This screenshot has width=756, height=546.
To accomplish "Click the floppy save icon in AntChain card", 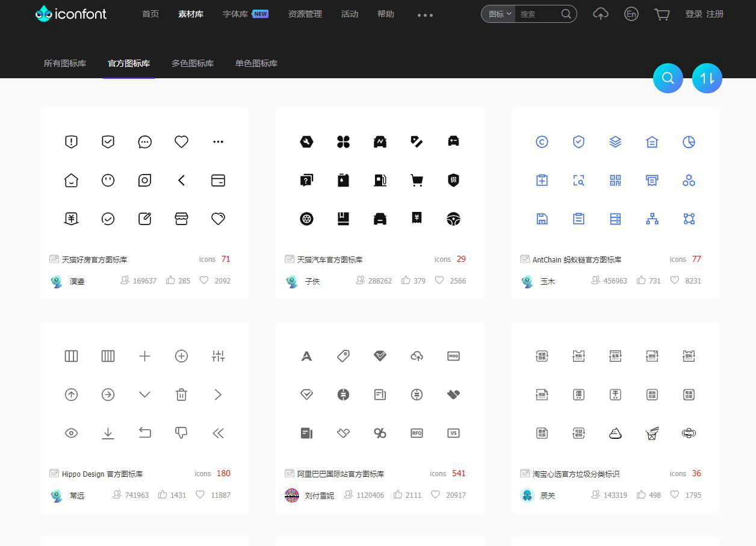I will (x=542, y=219).
